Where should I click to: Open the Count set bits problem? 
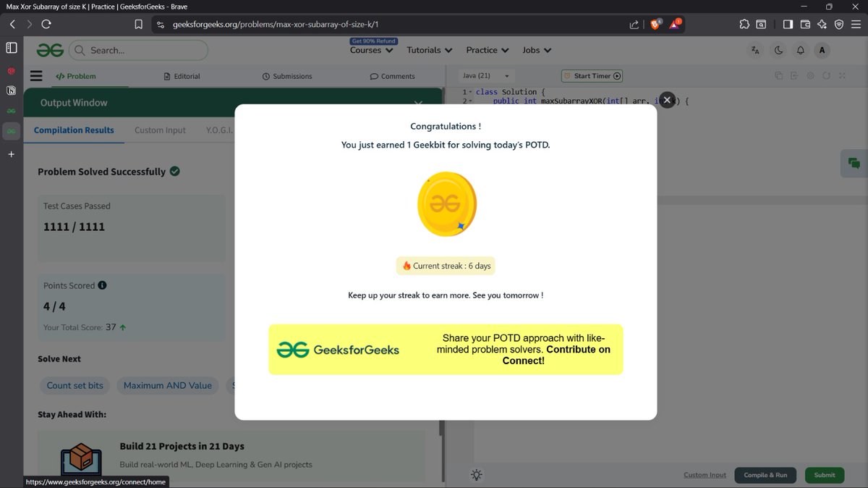click(75, 385)
